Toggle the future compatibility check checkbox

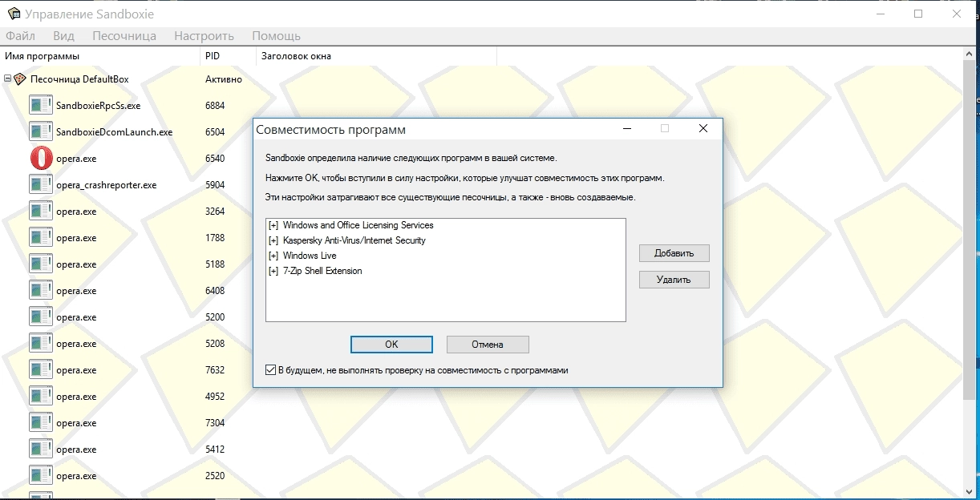pyautogui.click(x=270, y=370)
